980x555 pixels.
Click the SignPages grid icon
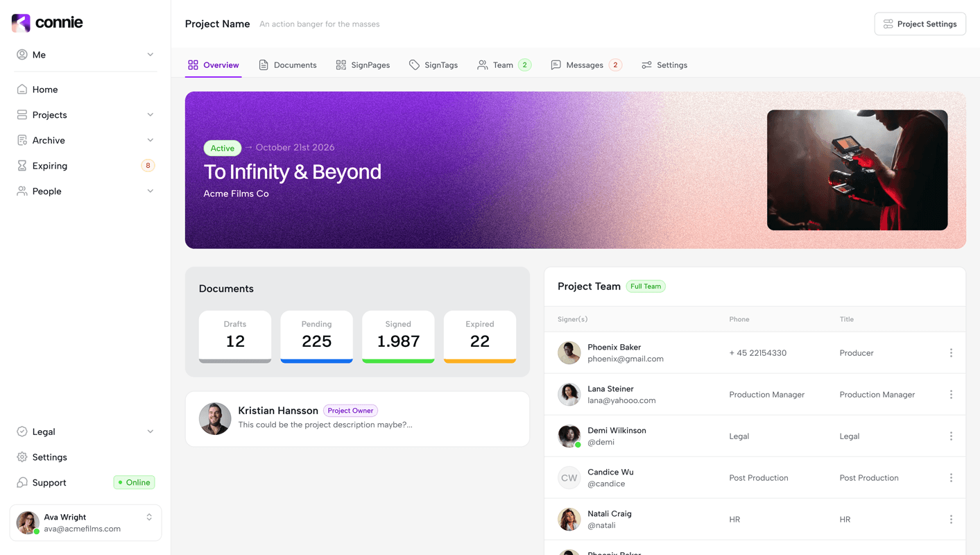pyautogui.click(x=341, y=65)
